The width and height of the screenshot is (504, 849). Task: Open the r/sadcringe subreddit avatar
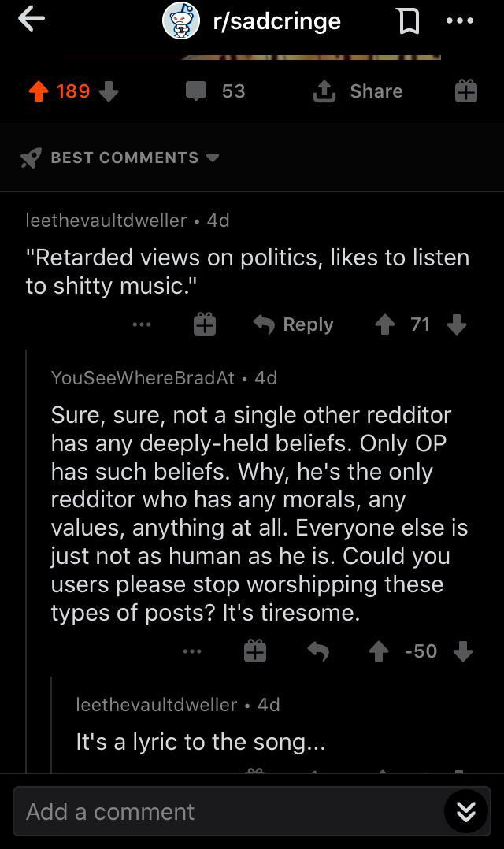180,21
